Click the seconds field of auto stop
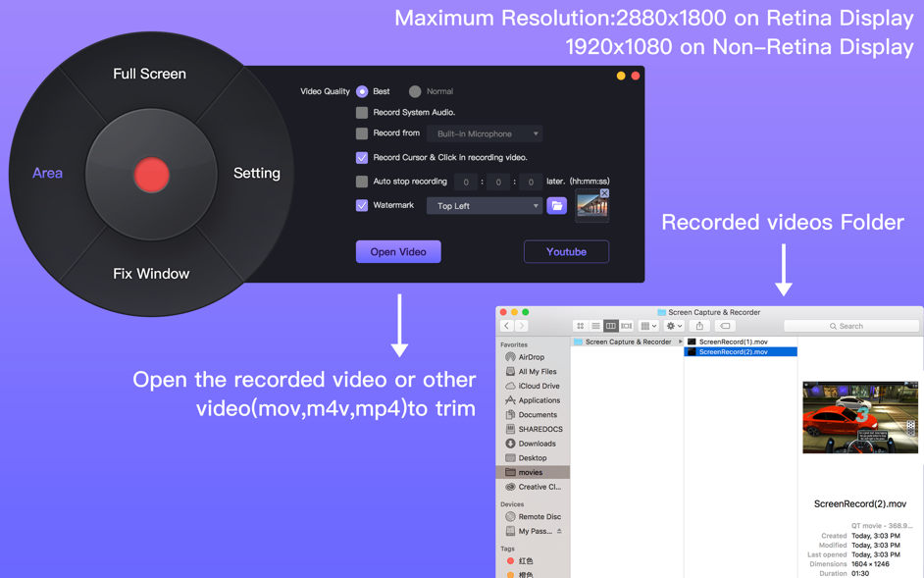924x578 pixels. point(531,183)
